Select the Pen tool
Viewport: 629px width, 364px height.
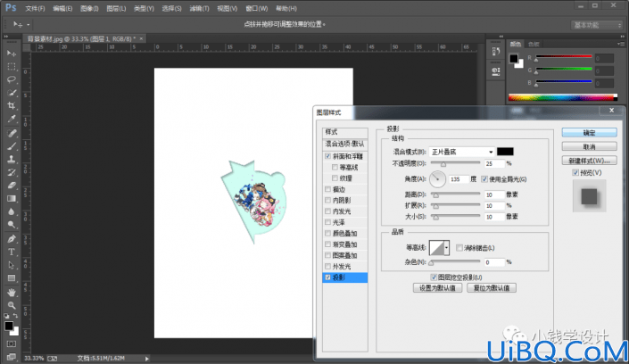click(12, 239)
